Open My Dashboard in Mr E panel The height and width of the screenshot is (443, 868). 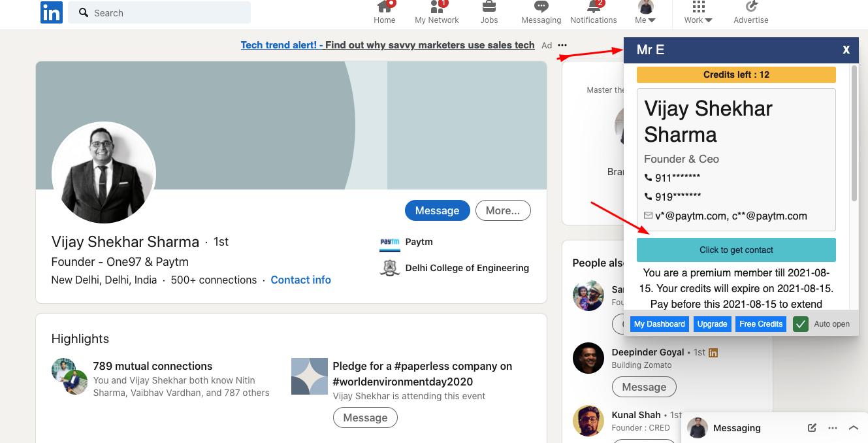point(660,324)
